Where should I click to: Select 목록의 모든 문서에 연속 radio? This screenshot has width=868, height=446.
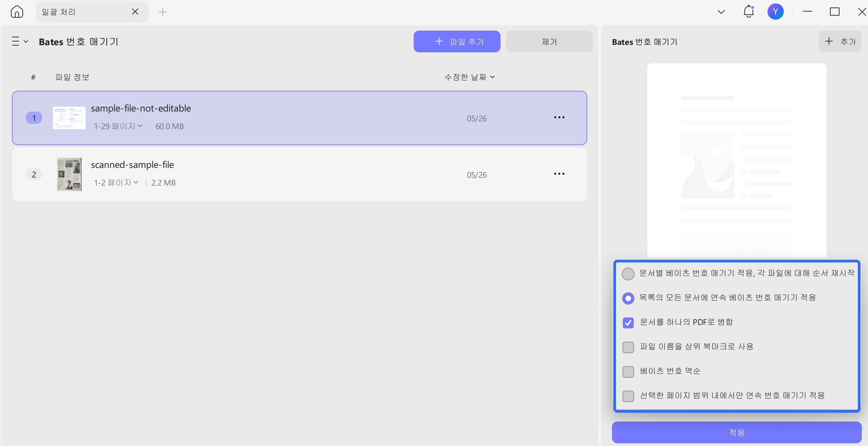point(628,298)
